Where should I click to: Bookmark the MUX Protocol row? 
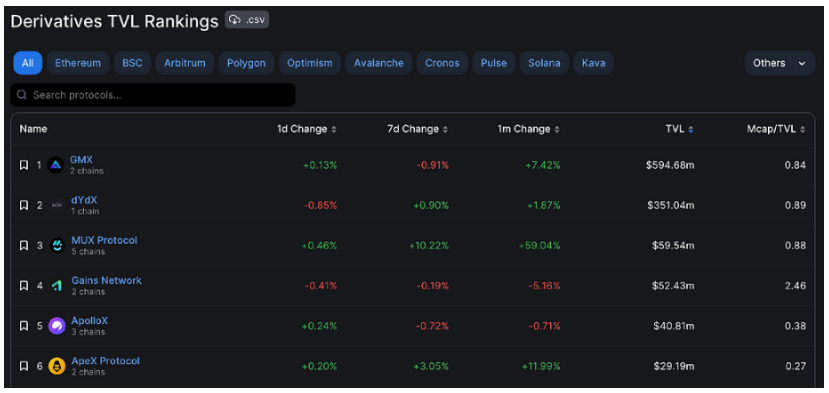pos(23,245)
